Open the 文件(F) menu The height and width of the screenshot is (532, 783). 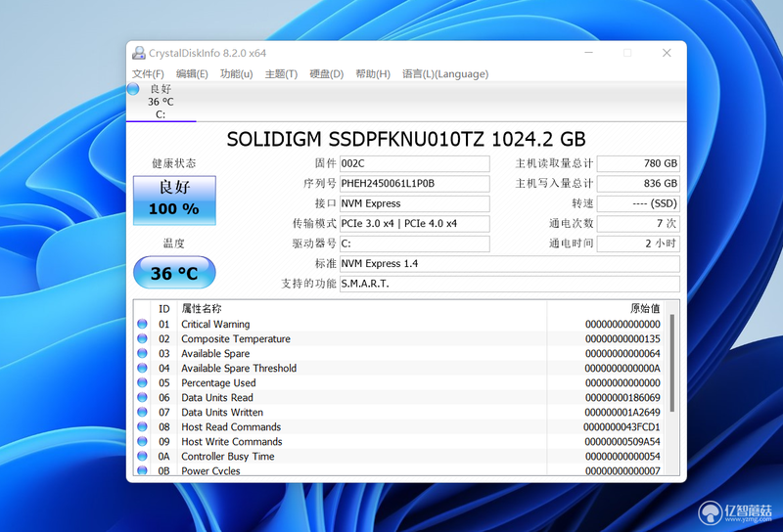[148, 74]
